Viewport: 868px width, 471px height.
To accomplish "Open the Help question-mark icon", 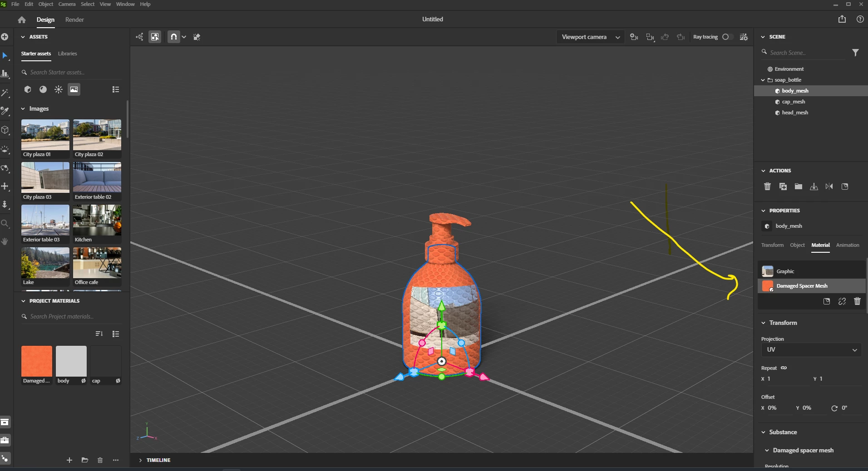I will [x=860, y=19].
